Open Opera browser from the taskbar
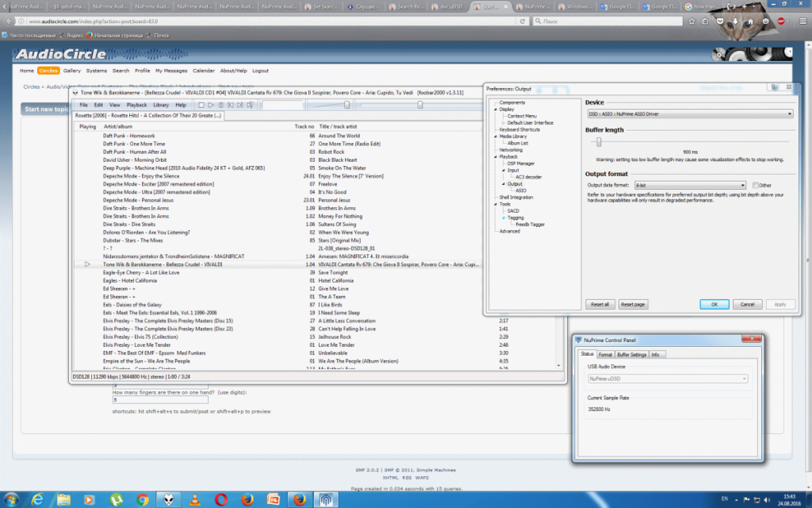812x508 pixels. click(x=221, y=500)
